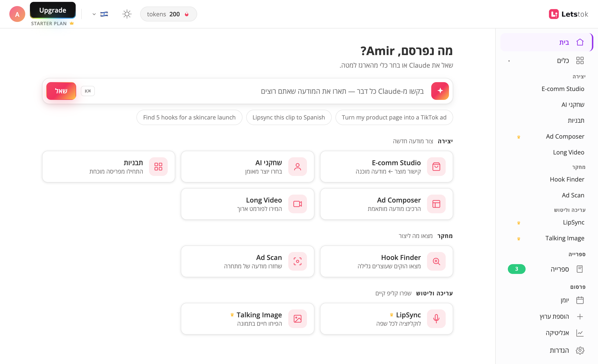Click the תבניות card grid icon
The width and height of the screenshot is (598, 364).
[x=158, y=167]
